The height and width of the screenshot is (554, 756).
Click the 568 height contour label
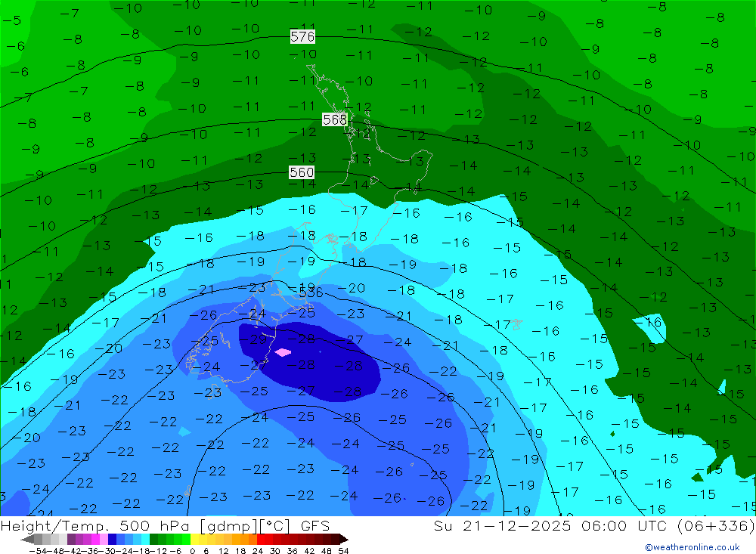pos(335,119)
